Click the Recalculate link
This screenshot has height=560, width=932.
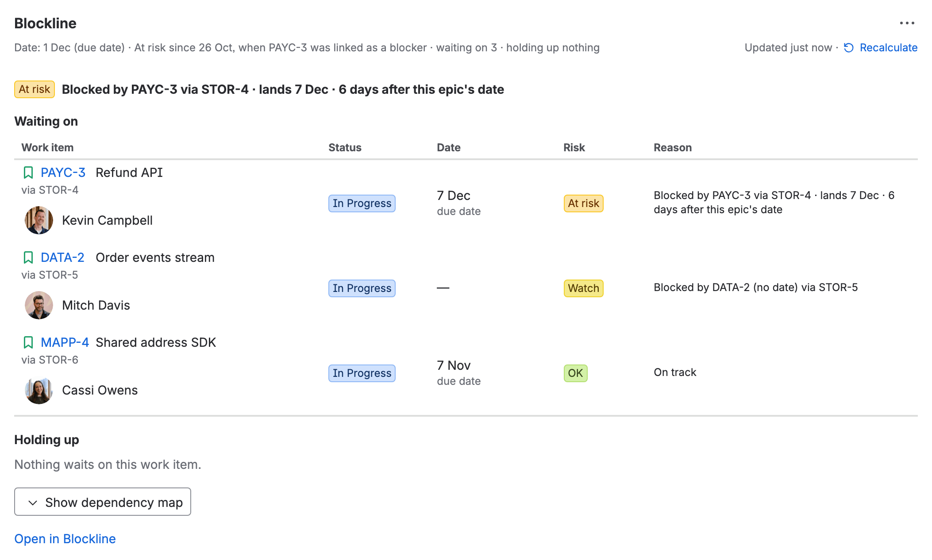click(888, 48)
